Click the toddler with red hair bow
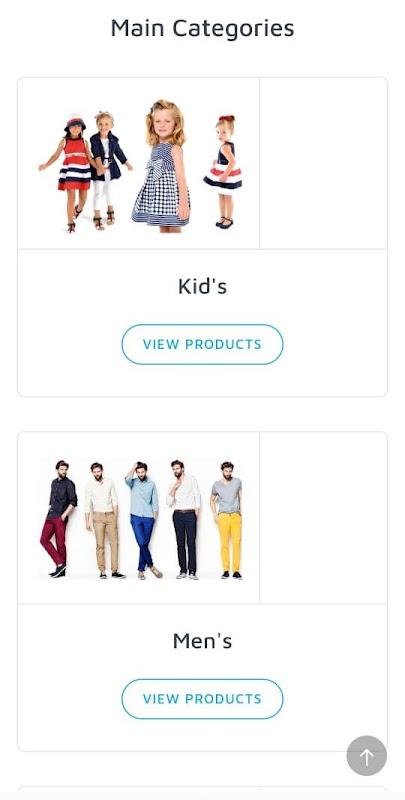405x800 pixels. tap(223, 172)
